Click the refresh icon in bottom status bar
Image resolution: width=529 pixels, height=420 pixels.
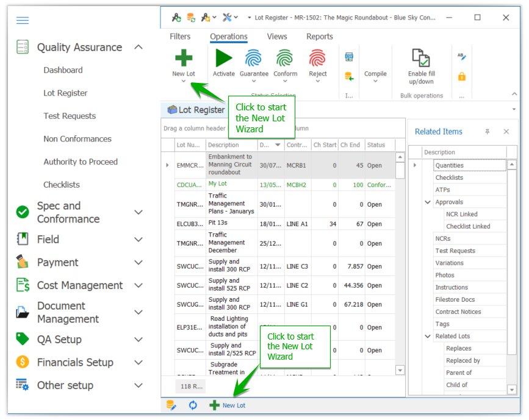coord(193,405)
